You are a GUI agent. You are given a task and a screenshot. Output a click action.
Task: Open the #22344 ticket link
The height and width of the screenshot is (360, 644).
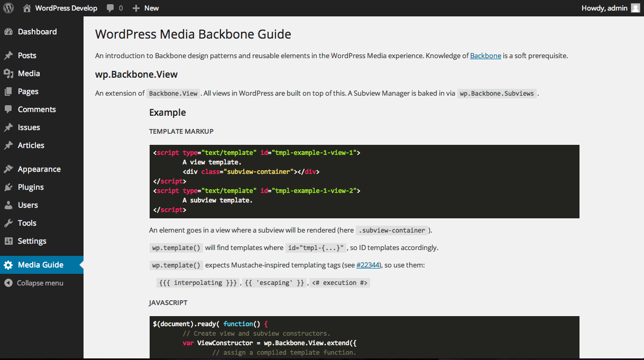[367, 265]
